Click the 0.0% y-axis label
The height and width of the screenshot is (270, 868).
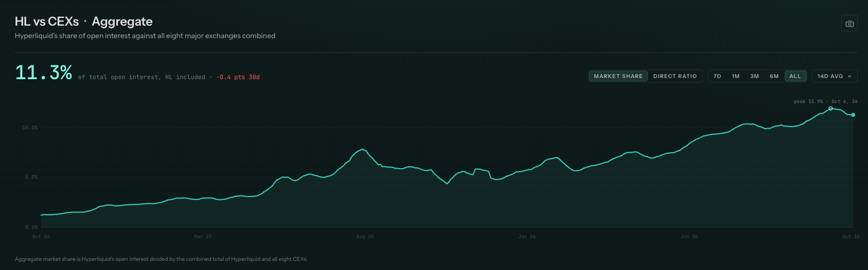click(30, 227)
